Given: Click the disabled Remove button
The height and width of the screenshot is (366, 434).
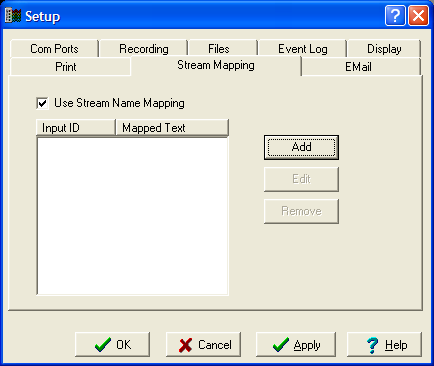Looking at the screenshot, I should 301,211.
